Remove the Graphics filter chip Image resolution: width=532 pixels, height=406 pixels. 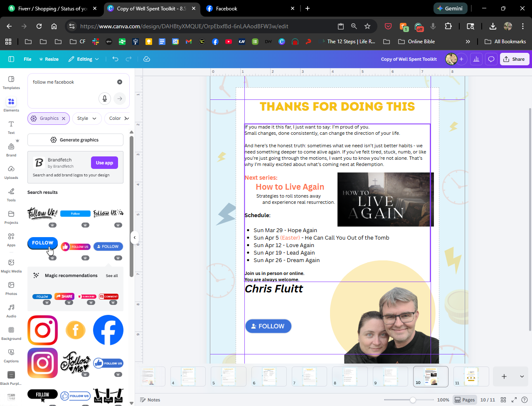64,119
